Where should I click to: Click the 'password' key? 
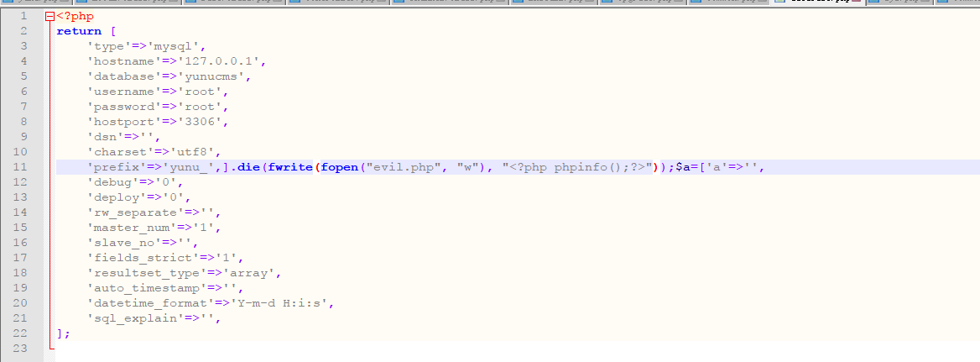(x=124, y=108)
